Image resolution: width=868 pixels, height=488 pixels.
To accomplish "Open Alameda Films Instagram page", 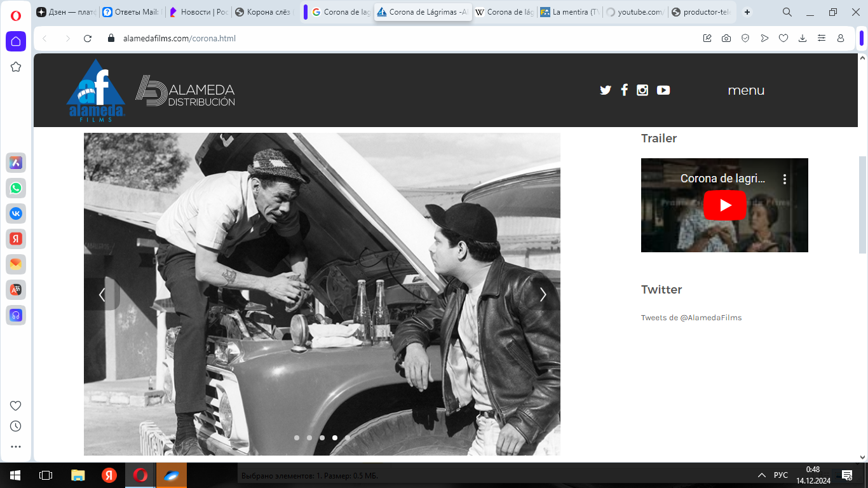I will coord(642,90).
